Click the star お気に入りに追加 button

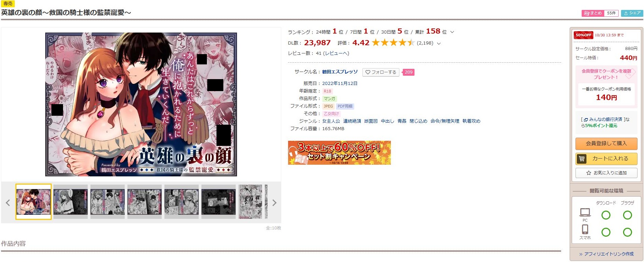pyautogui.click(x=606, y=173)
